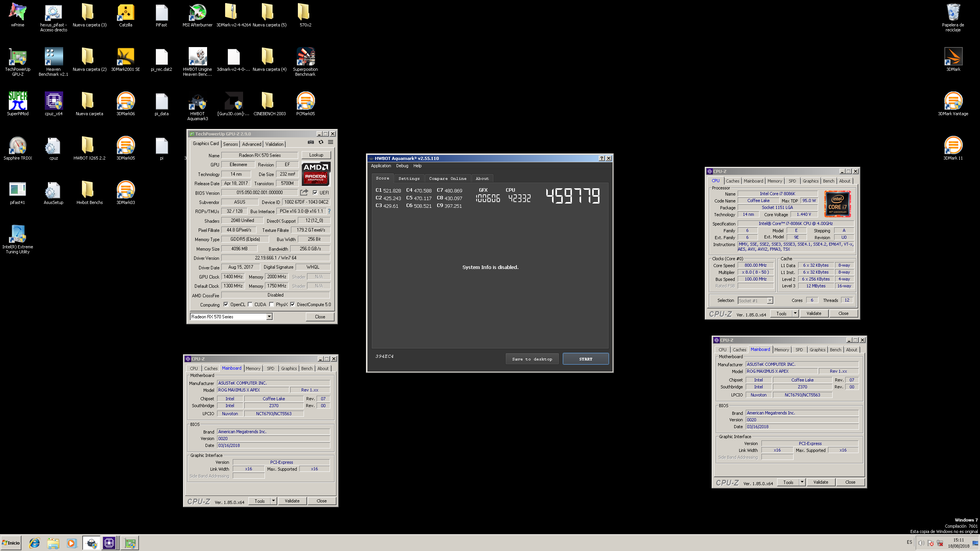Viewport: 980px width, 551px height.
Task: Select the cpuz_x64 desktop icon
Action: (x=54, y=104)
